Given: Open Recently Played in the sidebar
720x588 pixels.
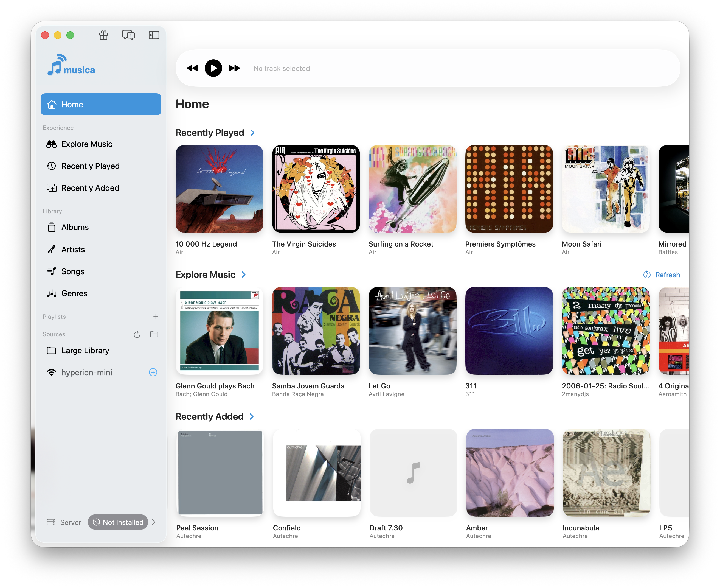Looking at the screenshot, I should click(101, 166).
